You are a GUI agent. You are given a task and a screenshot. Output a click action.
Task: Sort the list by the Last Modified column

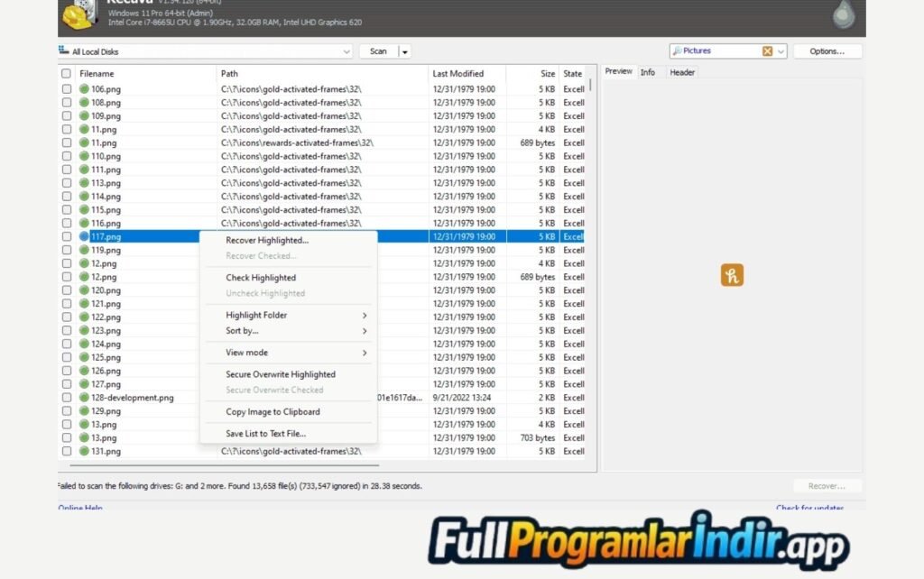[466, 74]
